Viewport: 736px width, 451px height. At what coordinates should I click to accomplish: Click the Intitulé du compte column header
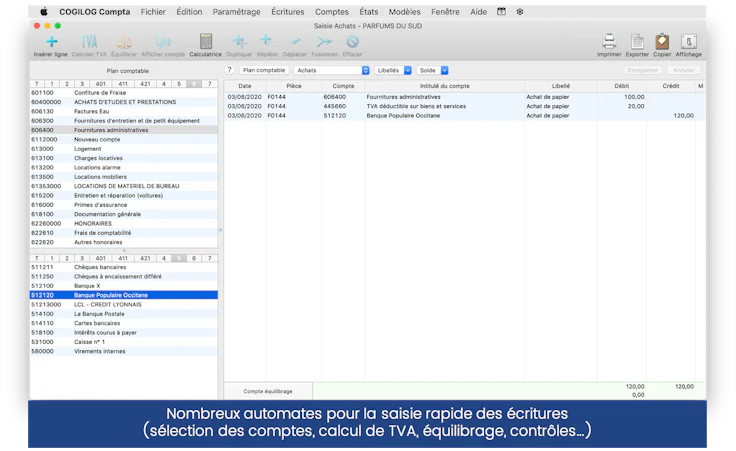[x=445, y=86]
